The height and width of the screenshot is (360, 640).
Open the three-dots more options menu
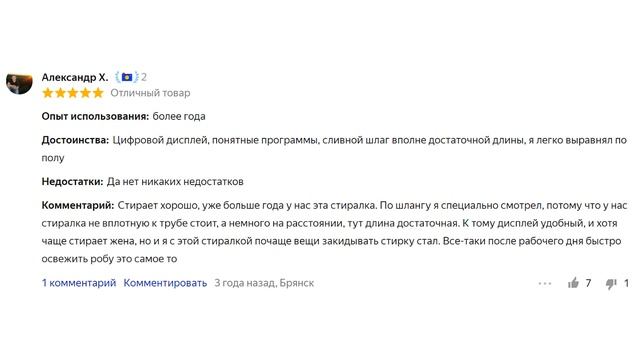(x=545, y=283)
